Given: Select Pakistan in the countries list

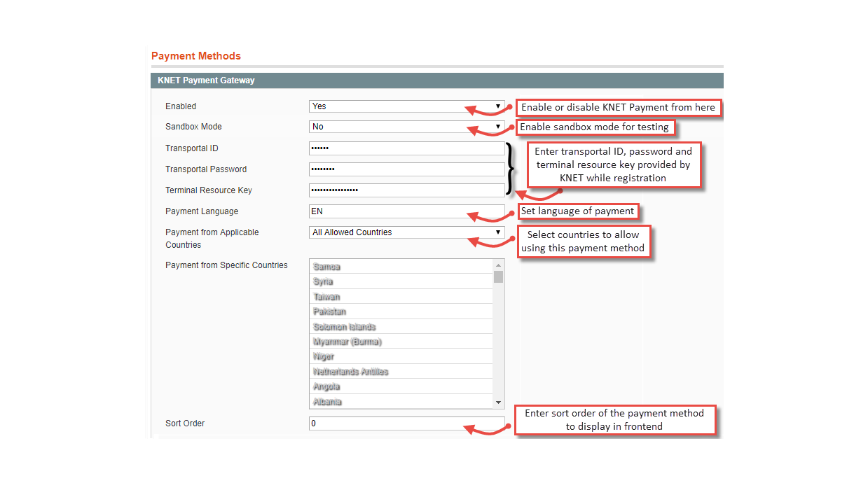Looking at the screenshot, I should tap(401, 311).
